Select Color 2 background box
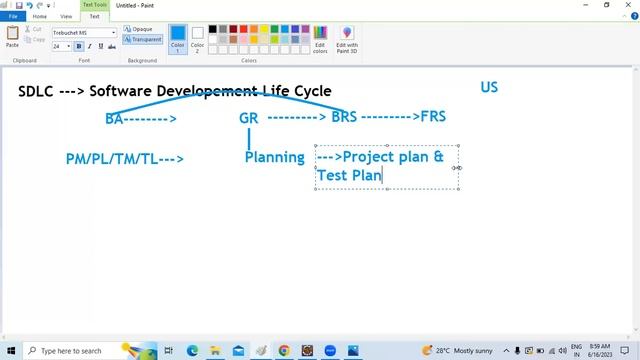Viewport: 640px width, 360px height. [x=198, y=39]
